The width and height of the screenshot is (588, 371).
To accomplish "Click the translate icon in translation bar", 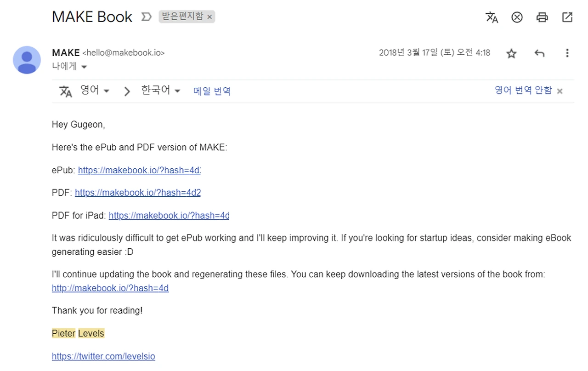I will [x=66, y=91].
